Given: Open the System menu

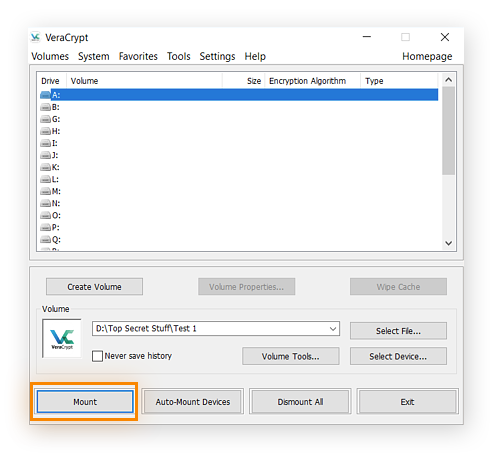Looking at the screenshot, I should click(94, 56).
